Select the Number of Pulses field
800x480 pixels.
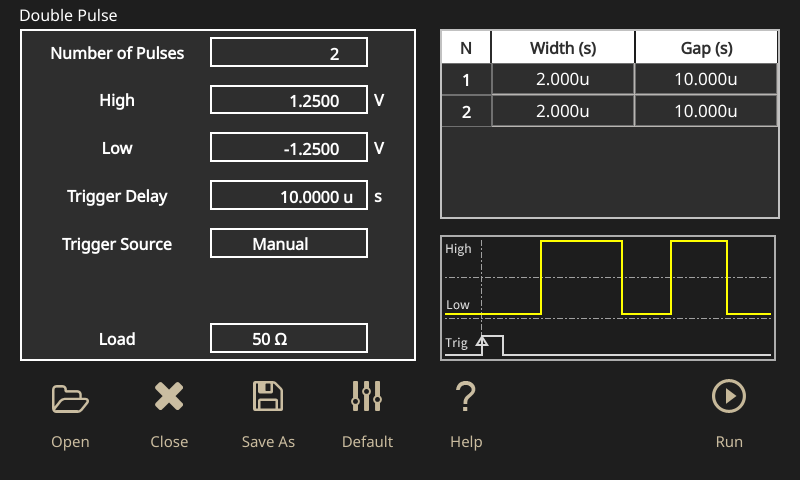click(289, 53)
